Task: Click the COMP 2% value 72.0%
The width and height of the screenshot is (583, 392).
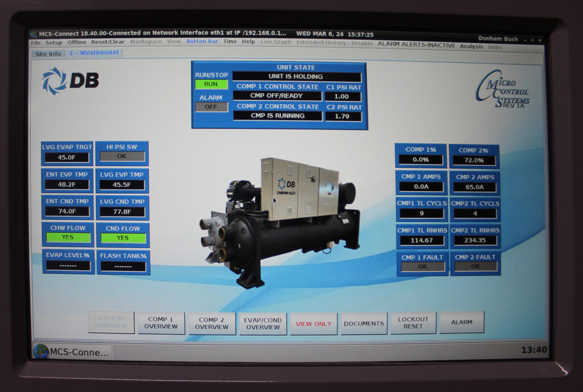Action: 474,160
